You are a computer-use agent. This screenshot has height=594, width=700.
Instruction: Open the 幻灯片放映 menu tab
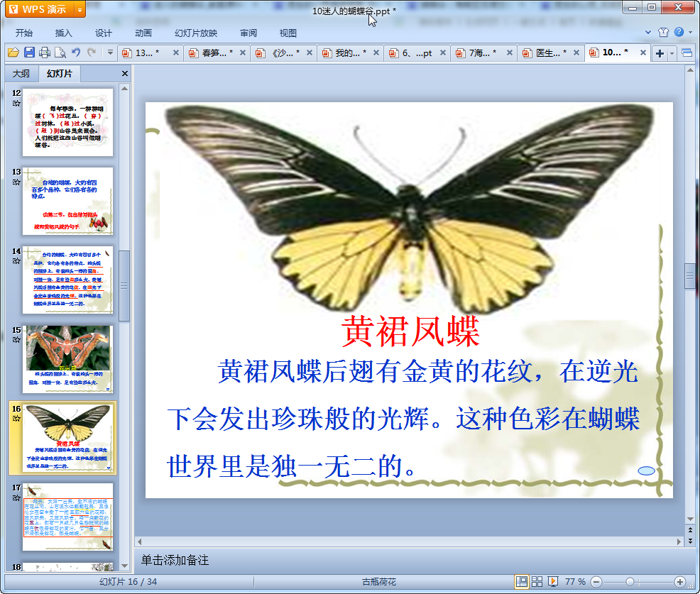coord(196,33)
